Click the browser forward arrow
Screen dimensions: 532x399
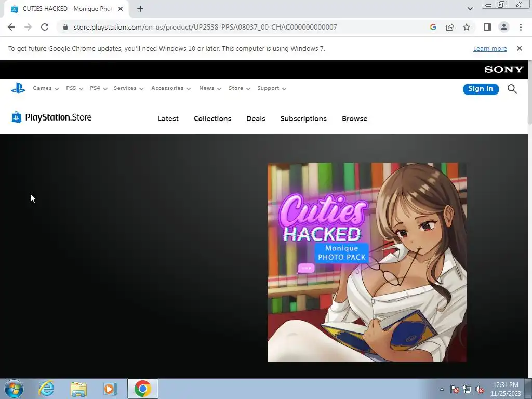point(28,27)
